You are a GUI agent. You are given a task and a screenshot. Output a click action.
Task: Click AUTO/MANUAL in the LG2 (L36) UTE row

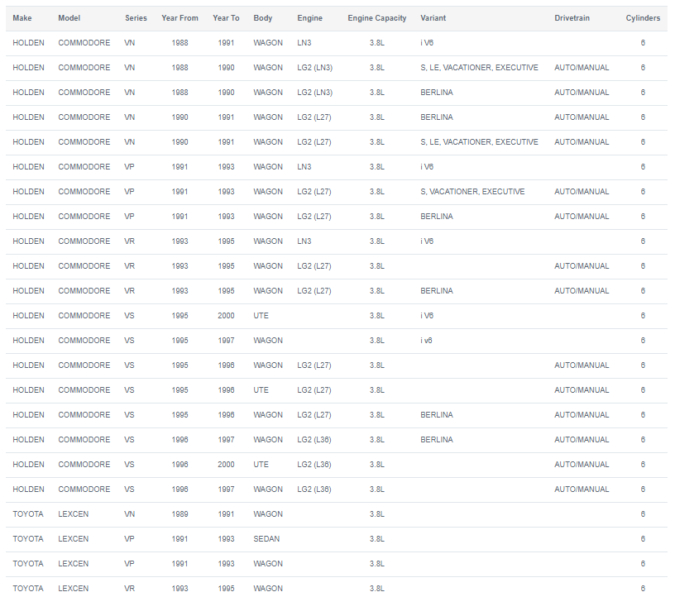coord(582,465)
